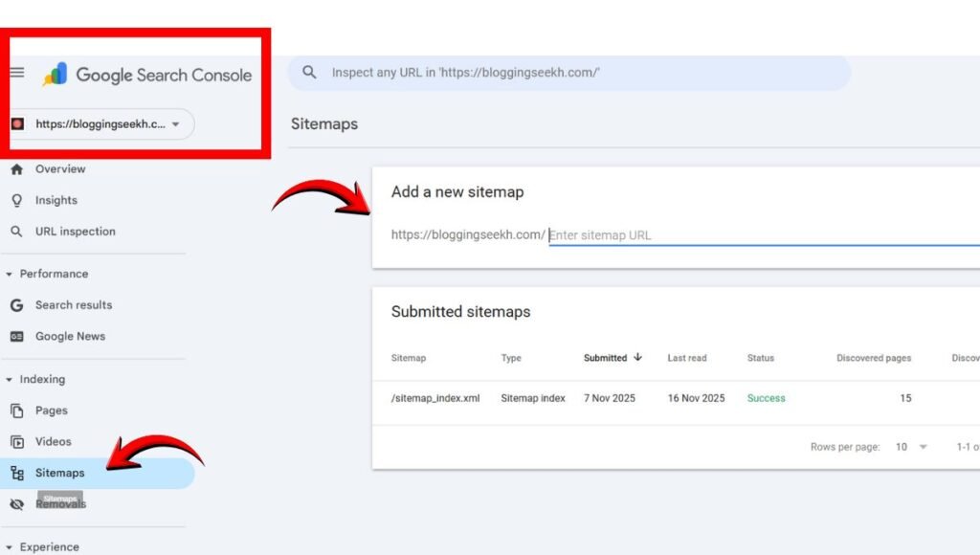Select Sitemaps in the sidebar
Viewport: 980px width, 555px height.
click(x=59, y=473)
